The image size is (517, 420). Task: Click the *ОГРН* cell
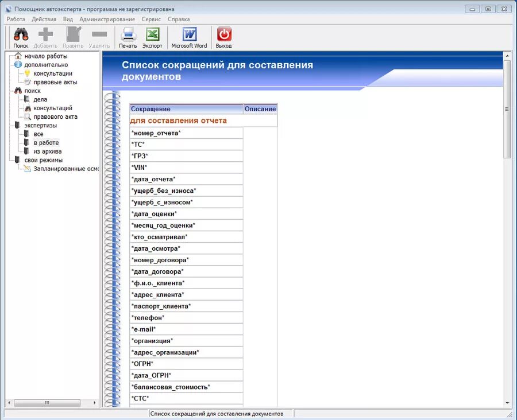click(x=186, y=364)
